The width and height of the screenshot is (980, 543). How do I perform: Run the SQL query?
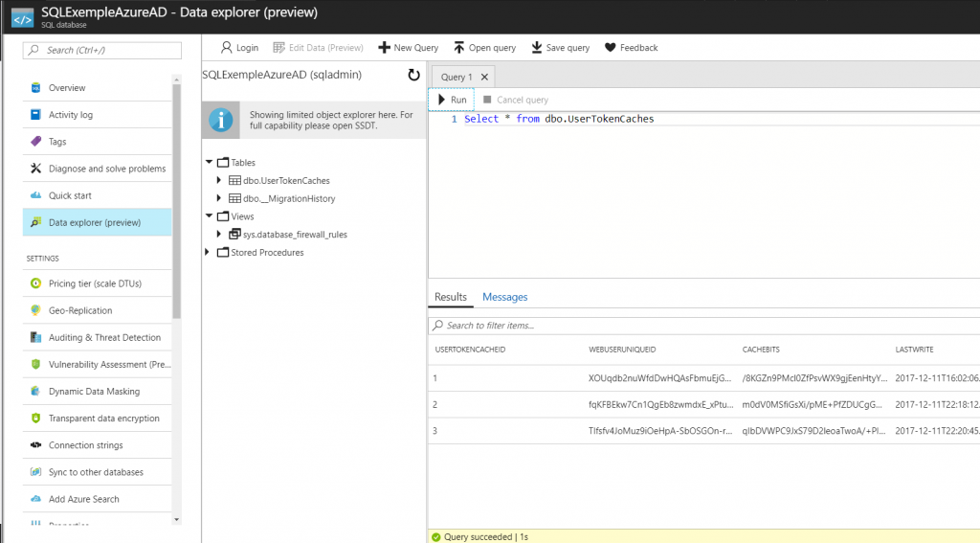452,100
